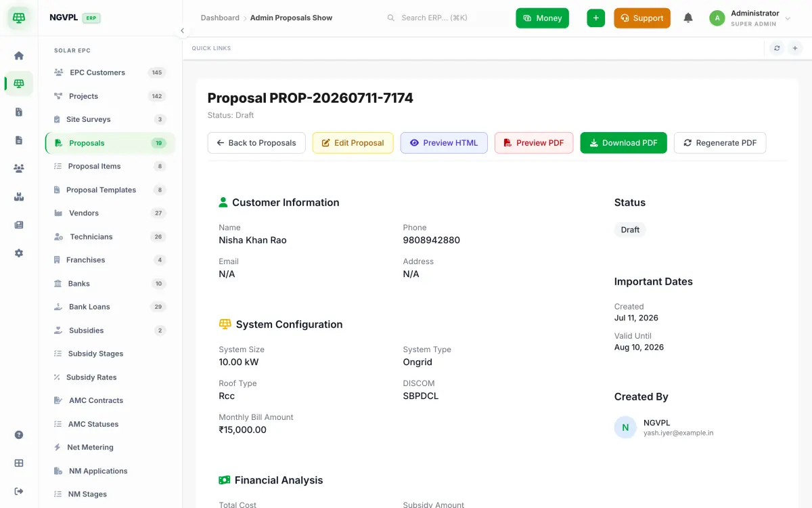Open Projects menu item
The height and width of the screenshot is (508, 812).
110,96
